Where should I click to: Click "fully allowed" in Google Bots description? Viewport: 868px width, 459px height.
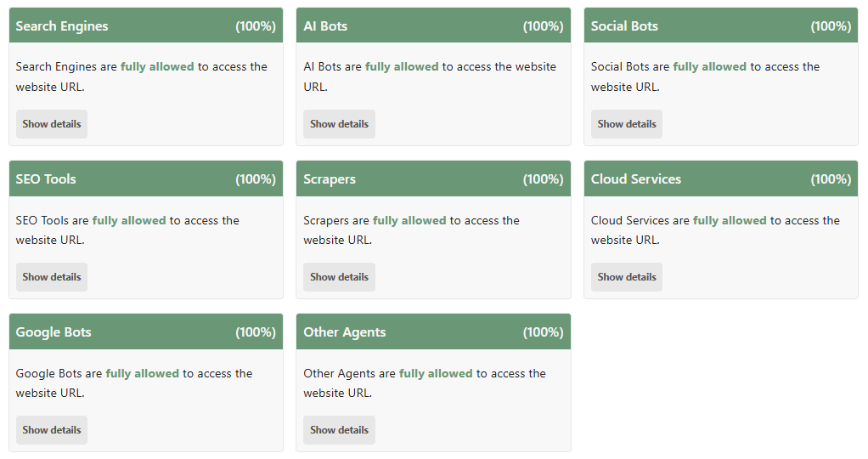click(x=143, y=373)
